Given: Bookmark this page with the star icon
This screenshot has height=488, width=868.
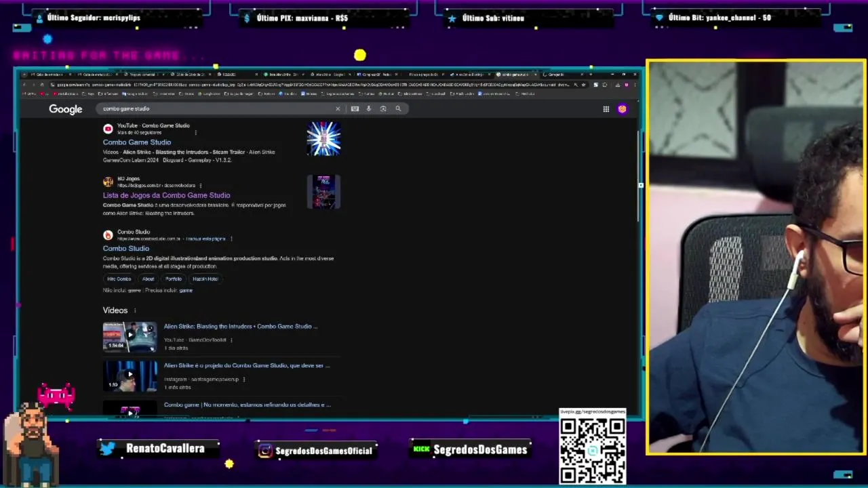Looking at the screenshot, I should 584,85.
